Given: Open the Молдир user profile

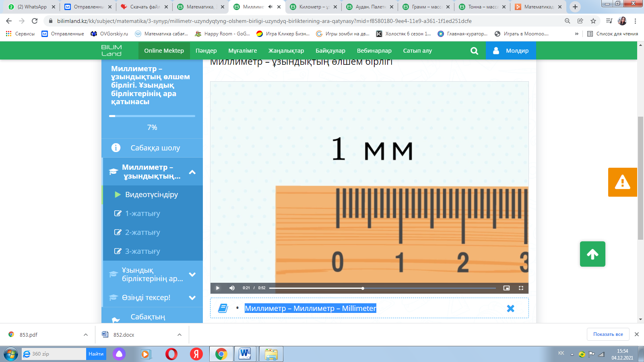Looking at the screenshot, I should [x=511, y=51].
